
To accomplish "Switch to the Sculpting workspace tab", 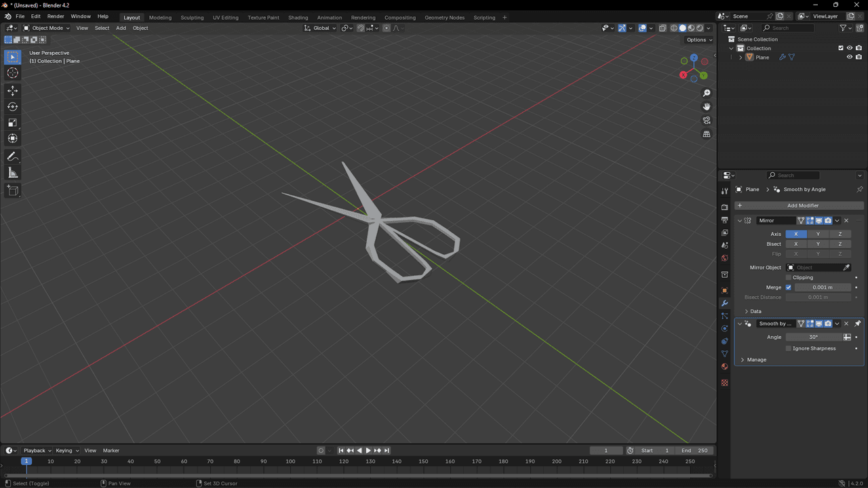I will click(192, 18).
